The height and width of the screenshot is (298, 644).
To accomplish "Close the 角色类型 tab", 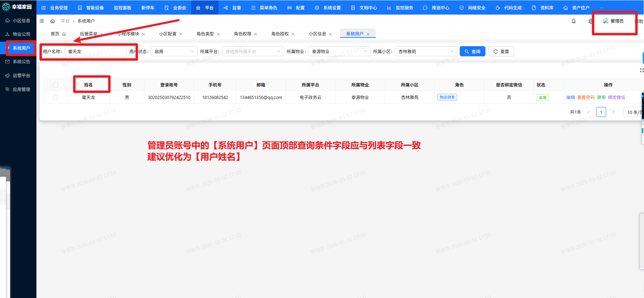I will point(219,34).
